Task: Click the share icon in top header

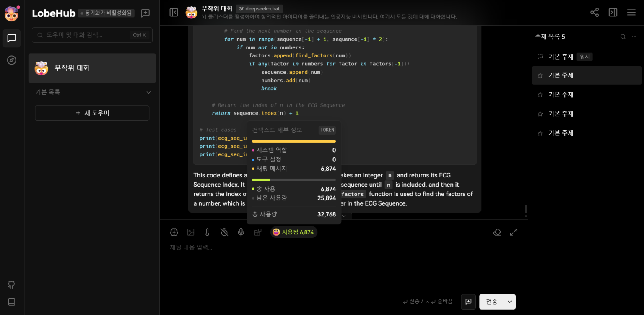Action: pyautogui.click(x=595, y=12)
